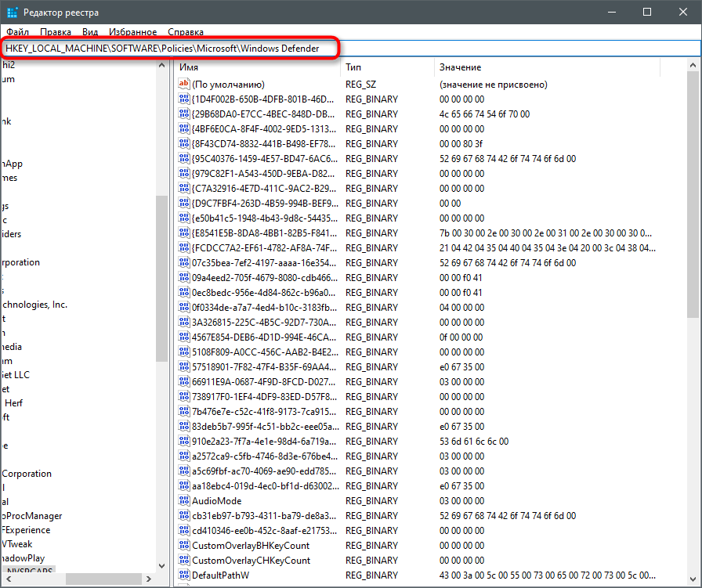Click values list scroll up arrow

click(693, 65)
